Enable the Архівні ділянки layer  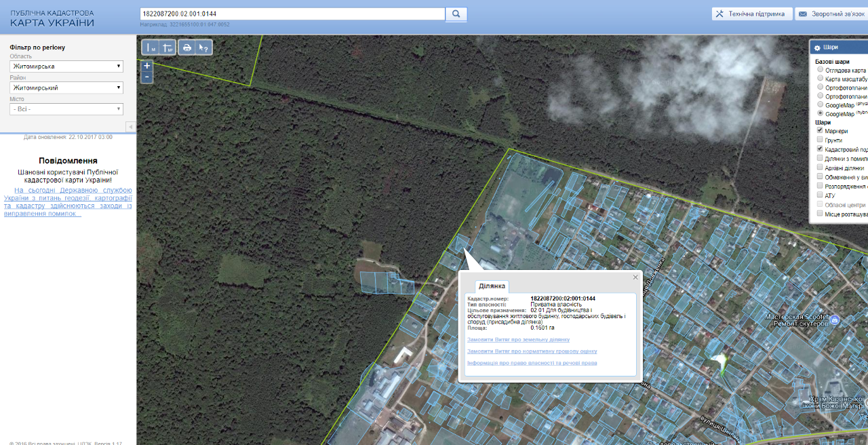point(821,168)
